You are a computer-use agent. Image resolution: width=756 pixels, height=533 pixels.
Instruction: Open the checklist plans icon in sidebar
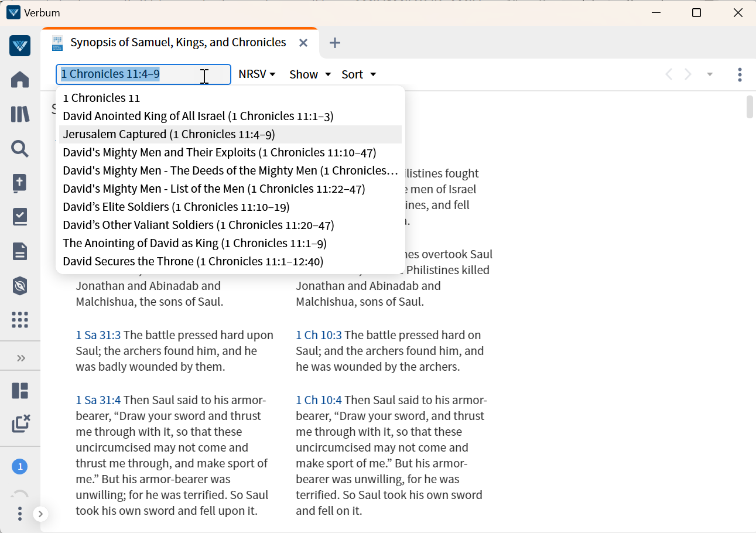(20, 217)
